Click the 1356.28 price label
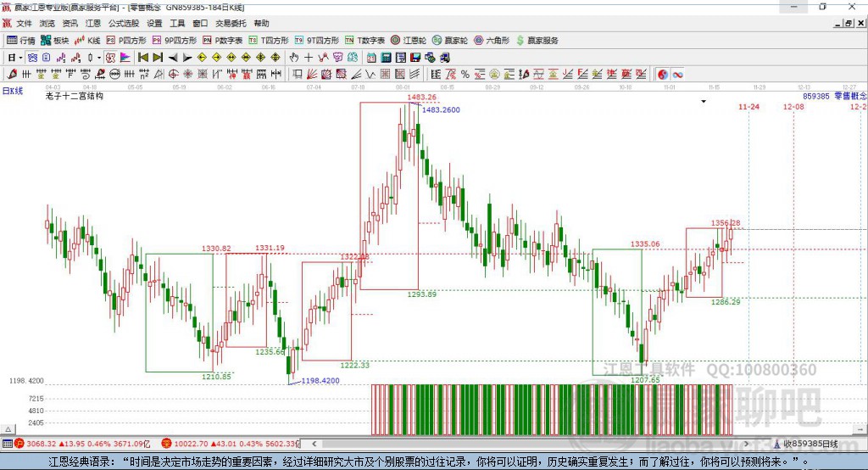The image size is (868, 470). point(726,223)
